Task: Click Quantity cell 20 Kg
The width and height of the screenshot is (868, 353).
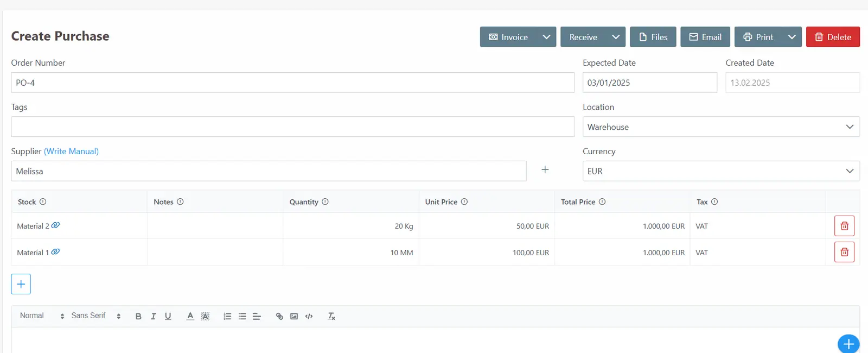Action: coord(350,226)
